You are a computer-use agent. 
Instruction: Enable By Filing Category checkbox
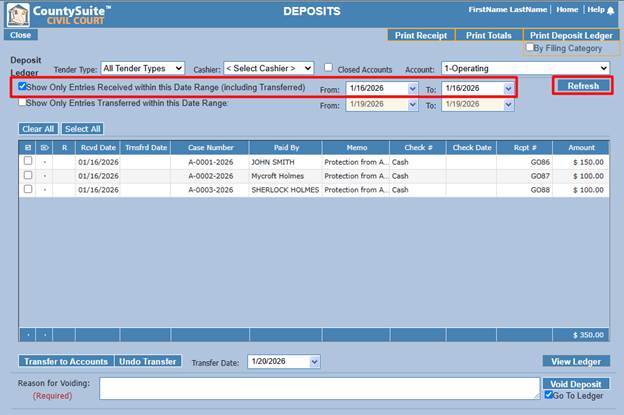pyautogui.click(x=530, y=47)
